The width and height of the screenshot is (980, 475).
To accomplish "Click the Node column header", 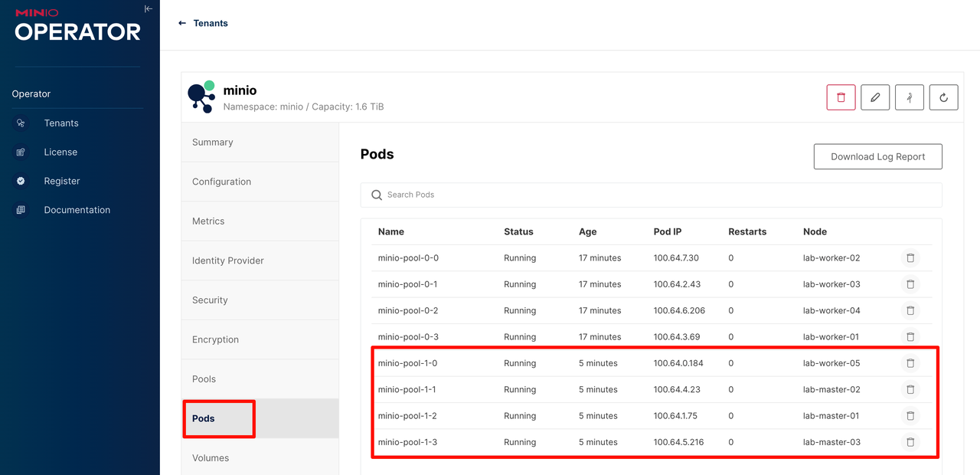I will pyautogui.click(x=815, y=231).
